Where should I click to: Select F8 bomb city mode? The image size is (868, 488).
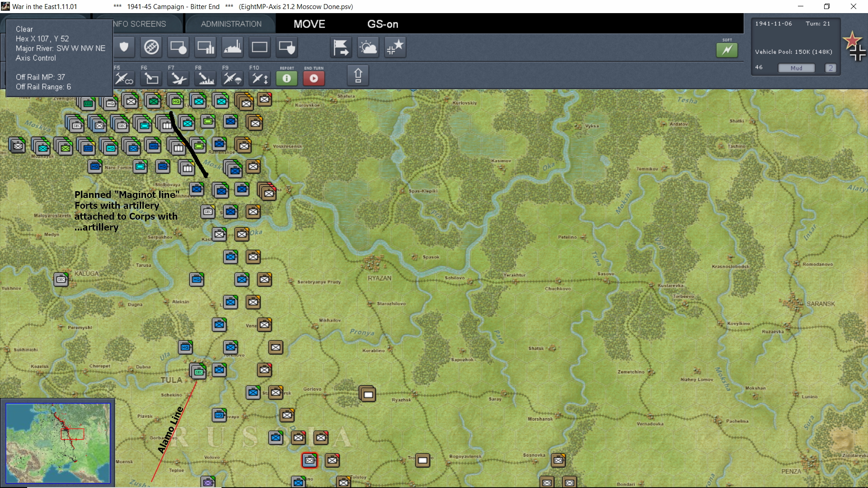coord(205,78)
